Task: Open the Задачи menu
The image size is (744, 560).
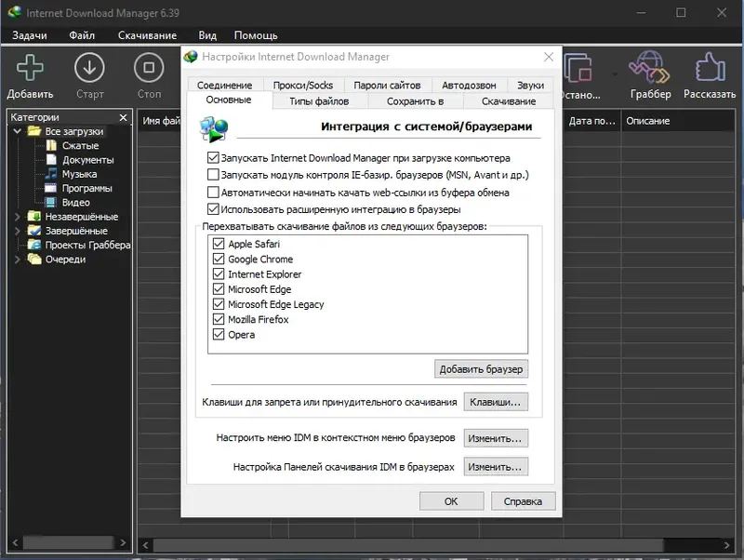Action: (x=30, y=35)
